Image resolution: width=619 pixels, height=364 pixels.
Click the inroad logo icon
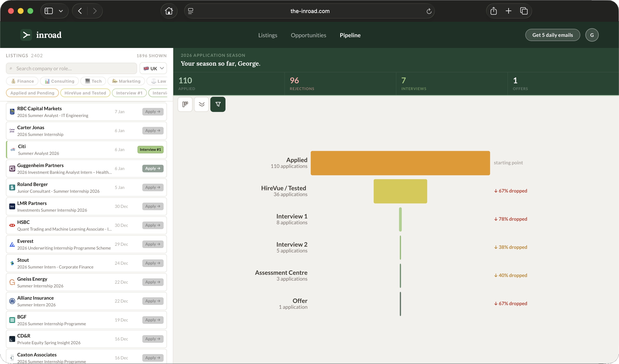26,35
